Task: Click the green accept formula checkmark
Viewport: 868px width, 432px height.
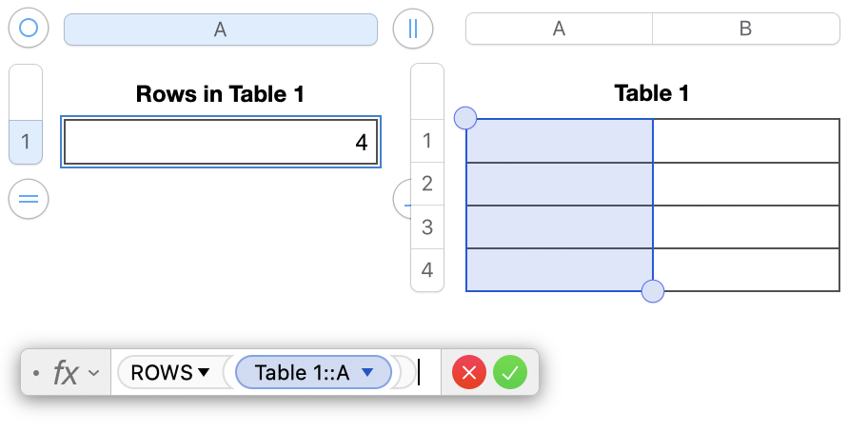Action: 510,373
